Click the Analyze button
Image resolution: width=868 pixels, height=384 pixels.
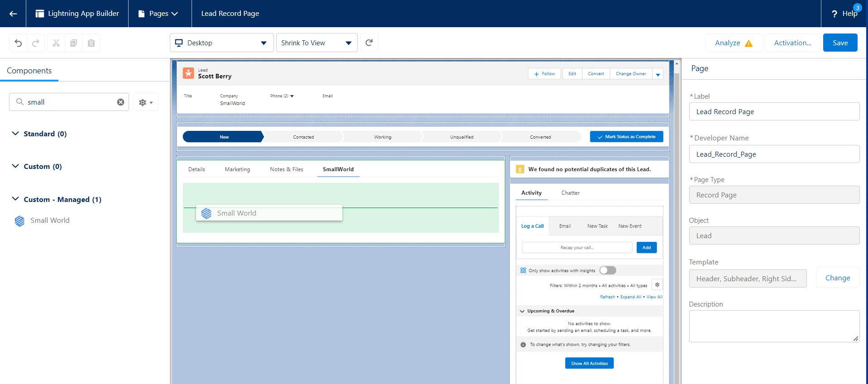click(734, 43)
